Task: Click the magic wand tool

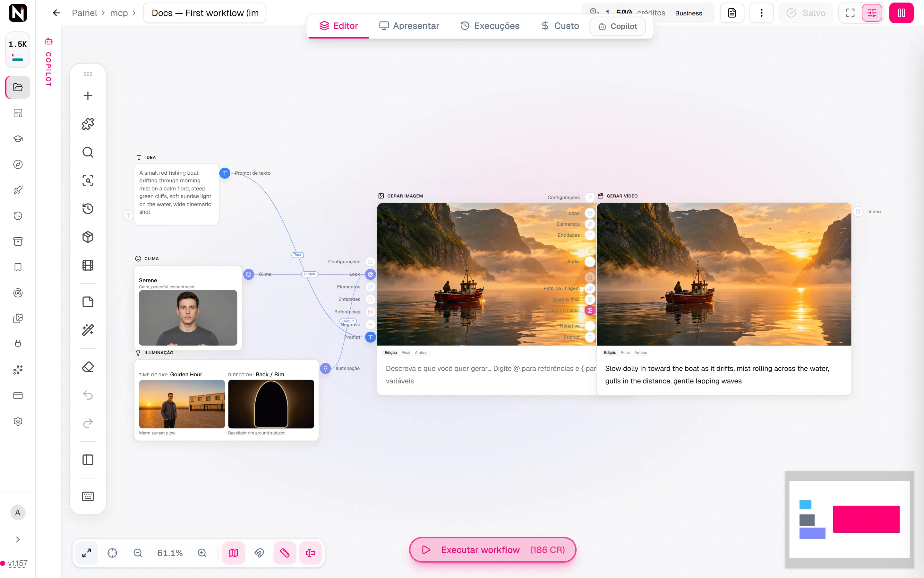Action: click(88, 330)
